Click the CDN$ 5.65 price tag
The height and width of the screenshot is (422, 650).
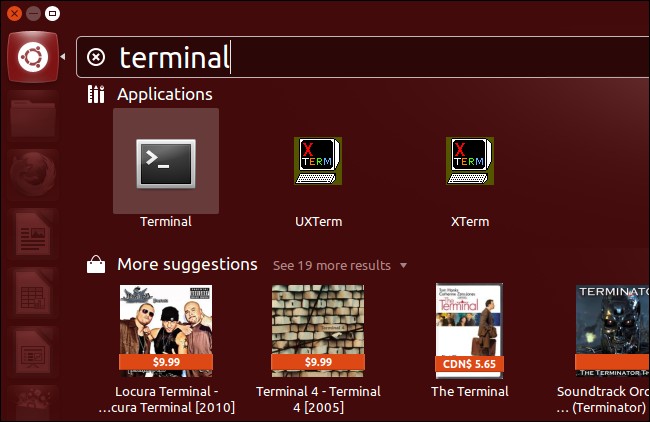point(469,364)
